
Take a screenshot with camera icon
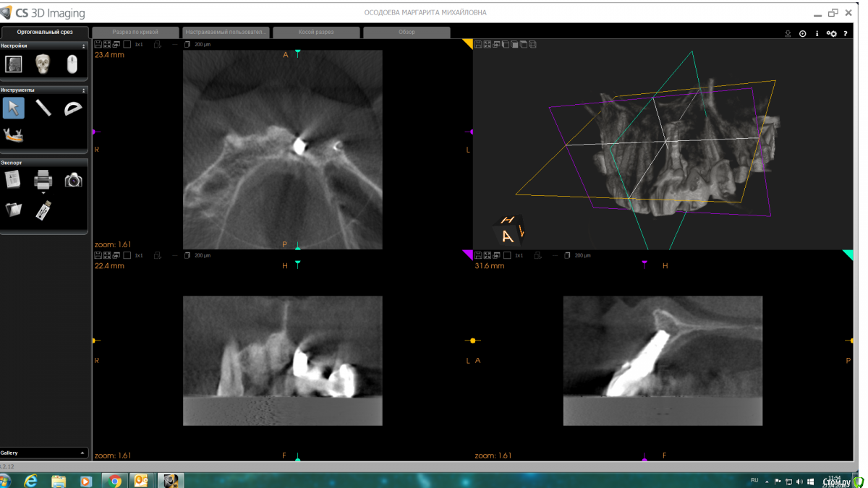pyautogui.click(x=73, y=179)
